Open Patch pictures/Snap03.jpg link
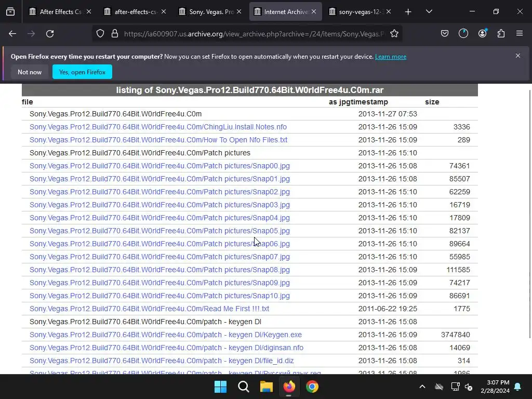The width and height of the screenshot is (532, 399). (x=159, y=205)
